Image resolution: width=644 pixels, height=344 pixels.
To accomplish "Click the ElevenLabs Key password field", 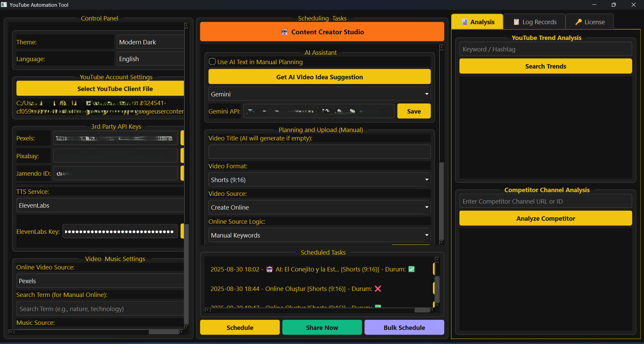I will point(120,231).
